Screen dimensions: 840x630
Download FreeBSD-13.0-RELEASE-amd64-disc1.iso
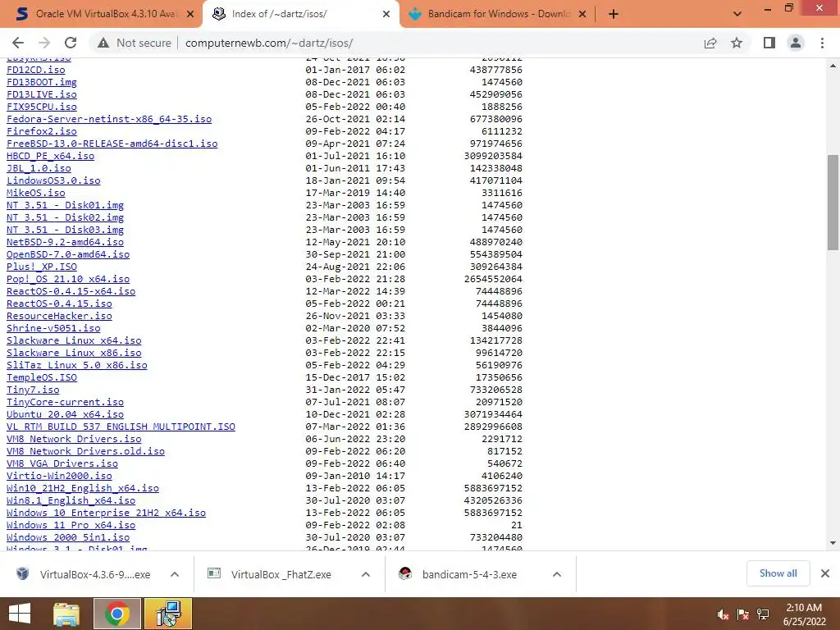[112, 144]
